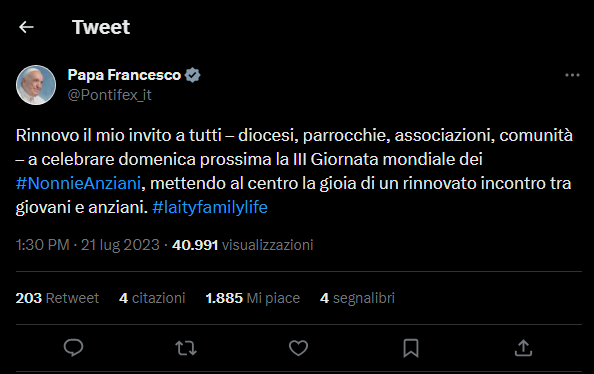This screenshot has width=594, height=374.
Task: Go back using the left arrow
Action: point(27,27)
